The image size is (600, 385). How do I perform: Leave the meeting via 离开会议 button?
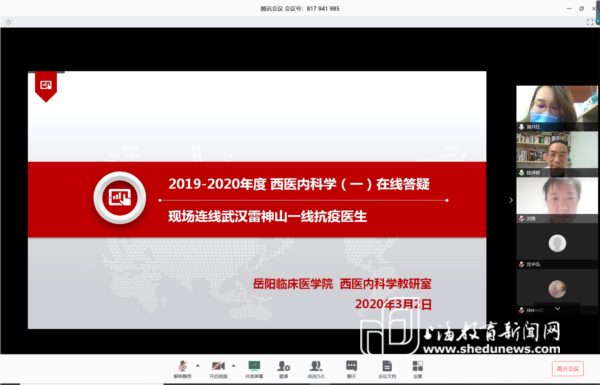click(x=567, y=369)
